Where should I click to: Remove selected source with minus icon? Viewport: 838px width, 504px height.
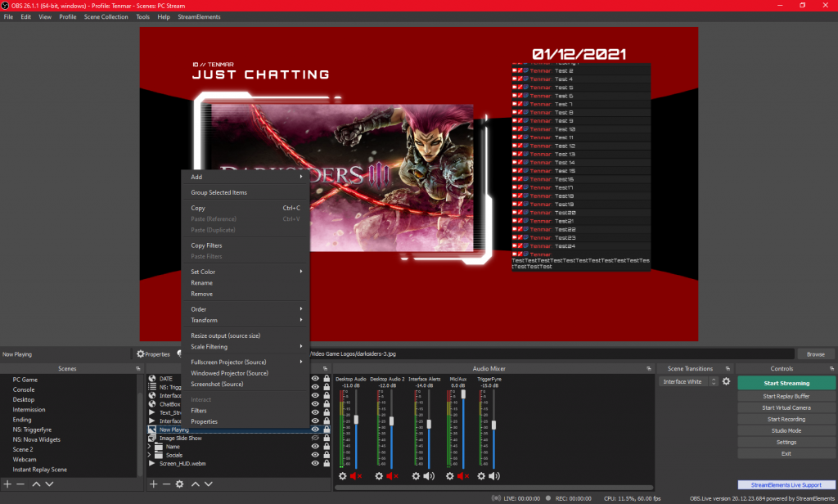pos(166,484)
